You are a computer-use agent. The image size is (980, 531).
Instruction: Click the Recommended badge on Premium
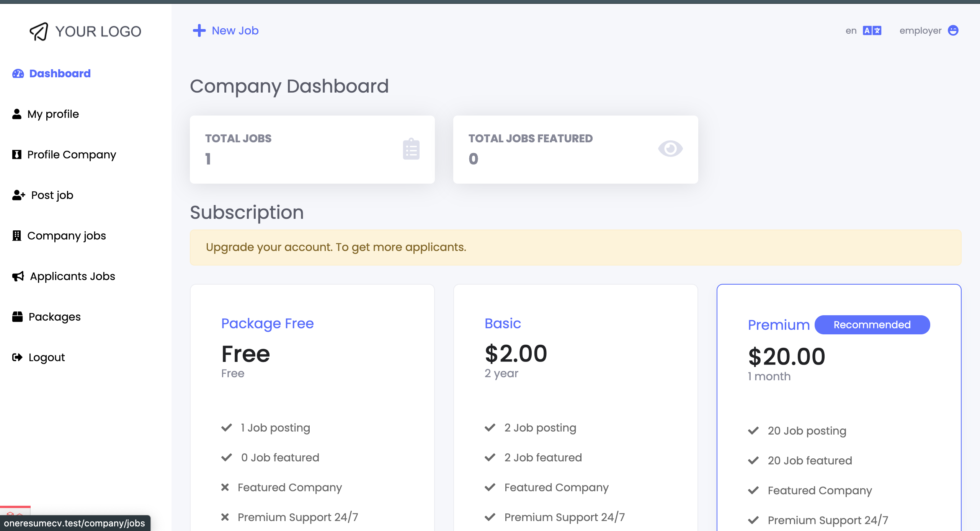pyautogui.click(x=872, y=325)
